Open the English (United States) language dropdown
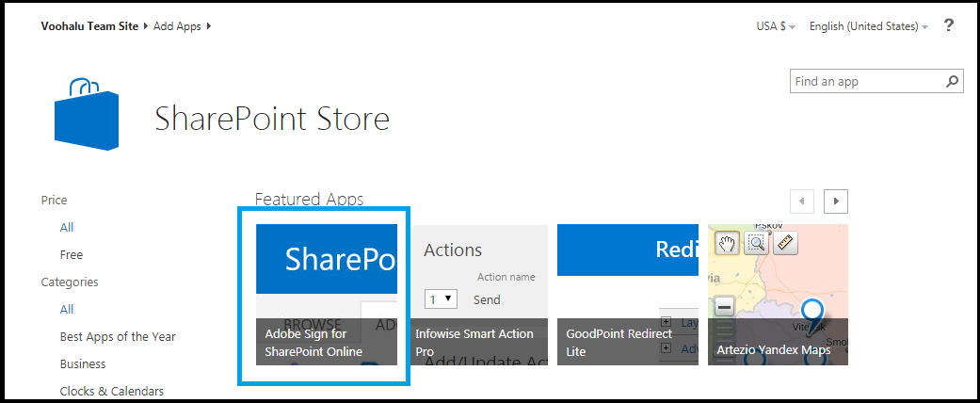This screenshot has height=403, width=980. click(x=869, y=26)
